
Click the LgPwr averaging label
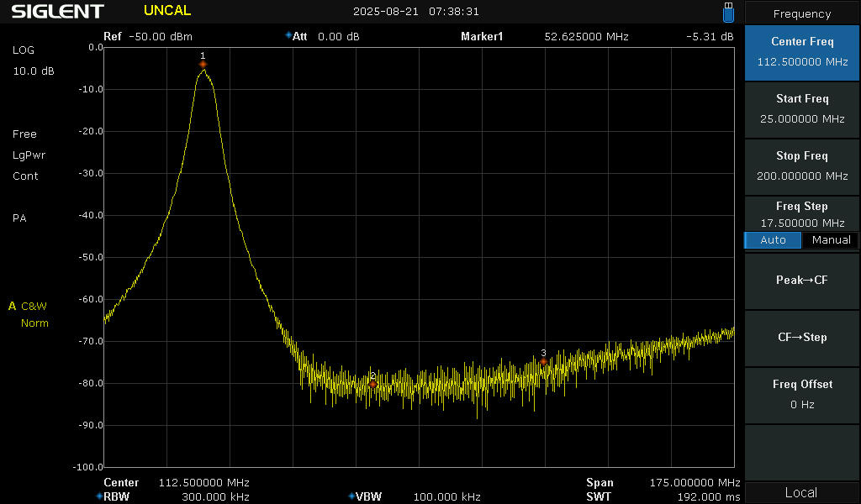tap(29, 155)
